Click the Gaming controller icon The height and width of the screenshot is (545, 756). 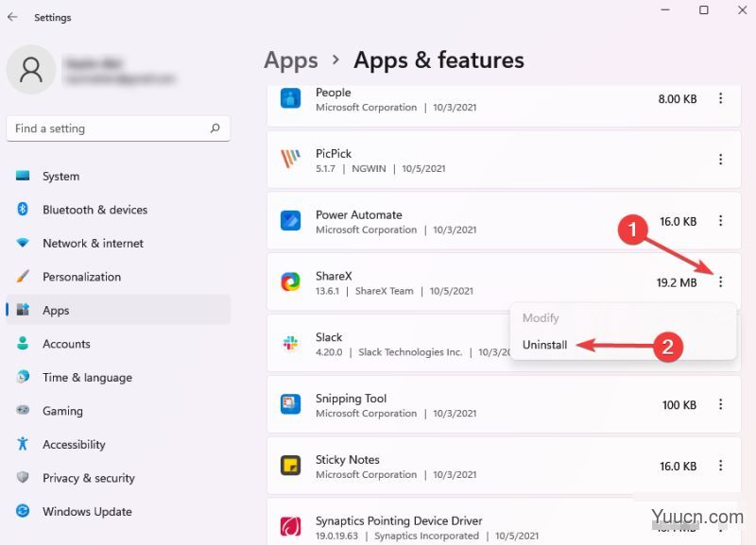coord(23,410)
